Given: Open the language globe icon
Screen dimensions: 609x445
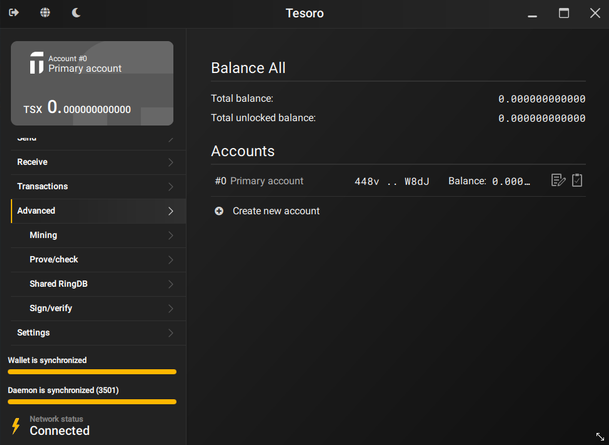Looking at the screenshot, I should (45, 13).
